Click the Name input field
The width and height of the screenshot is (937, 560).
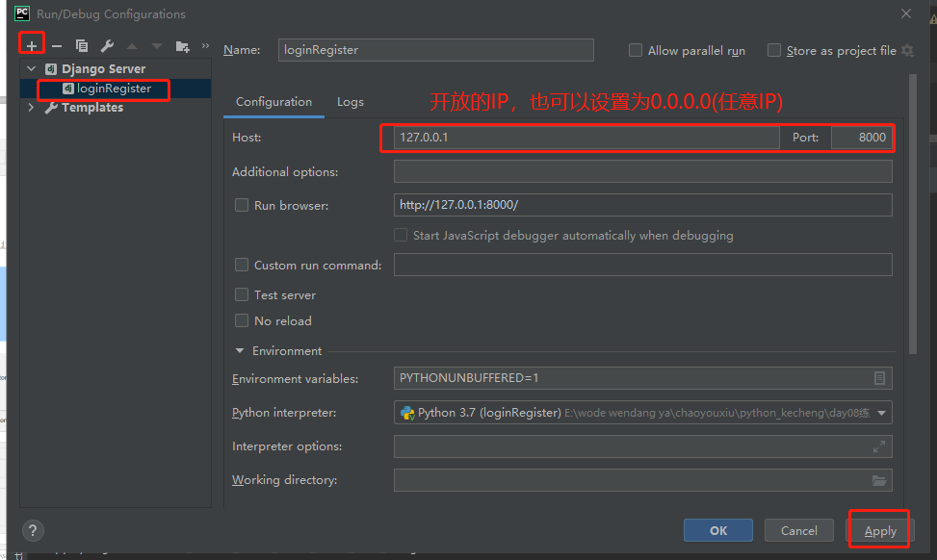435,50
